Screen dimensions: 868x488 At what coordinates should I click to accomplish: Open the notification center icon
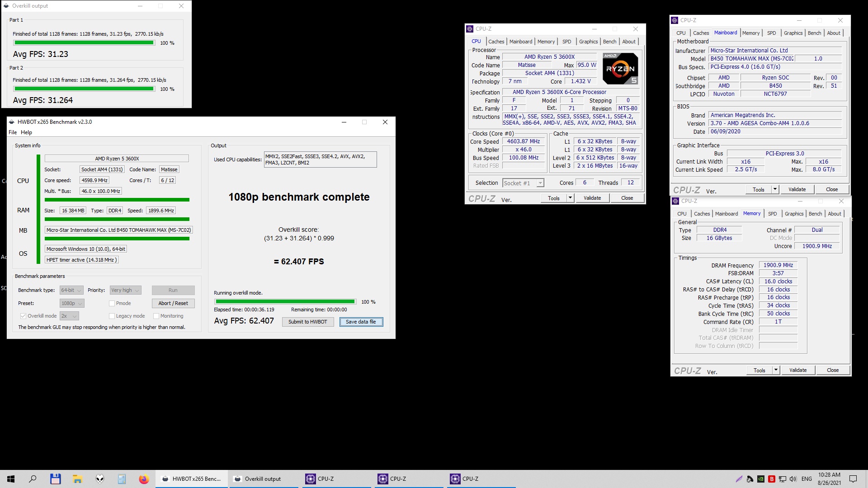coord(853,479)
